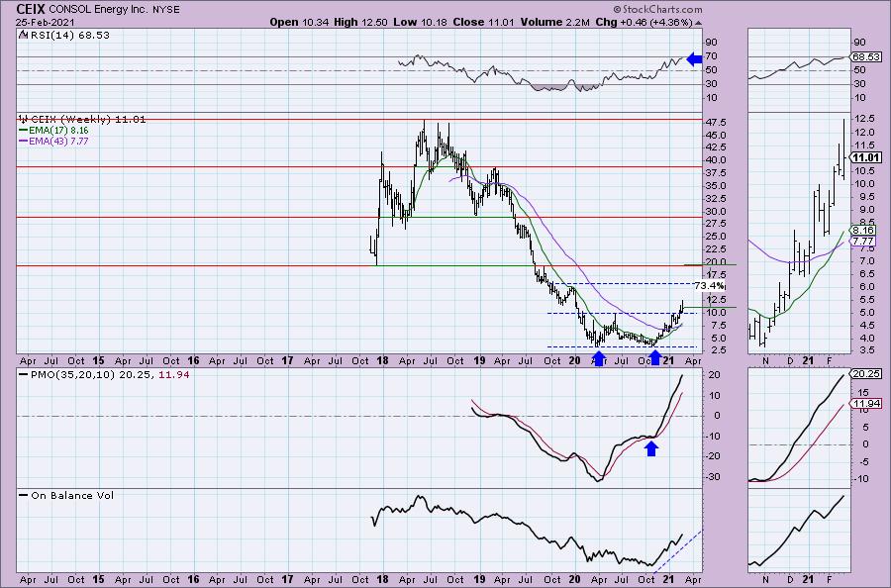Click the 73.4% annotation label
Viewport: 891px width, 588px height.
pos(710,285)
